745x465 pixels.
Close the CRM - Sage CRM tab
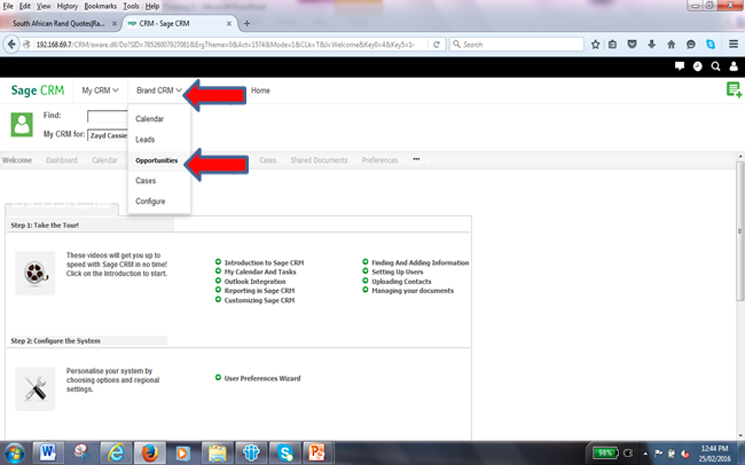pyautogui.click(x=229, y=23)
